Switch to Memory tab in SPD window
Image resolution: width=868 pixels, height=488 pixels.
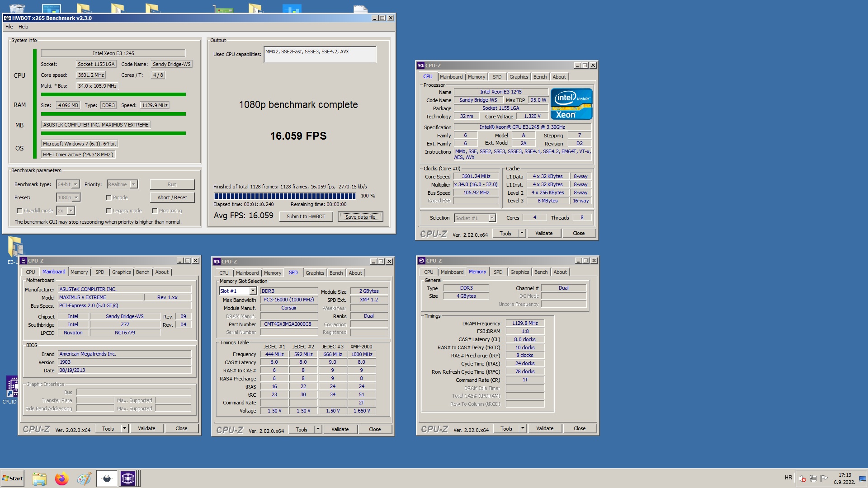pos(273,273)
